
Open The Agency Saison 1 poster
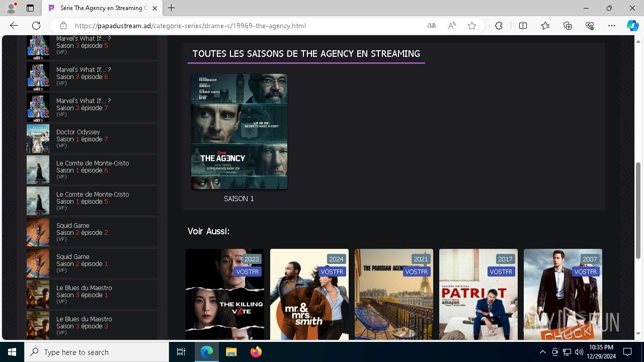(x=239, y=132)
